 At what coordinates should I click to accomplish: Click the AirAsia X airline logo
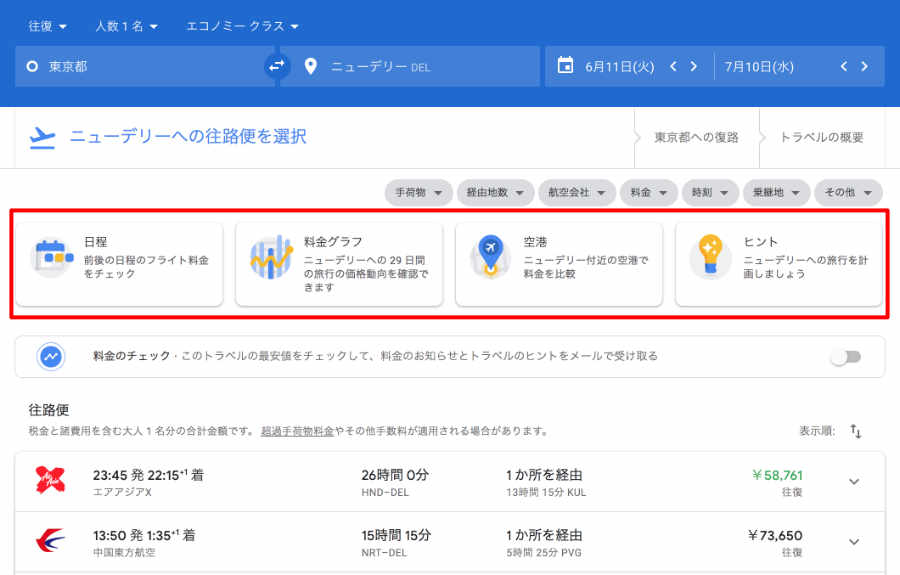click(x=51, y=480)
